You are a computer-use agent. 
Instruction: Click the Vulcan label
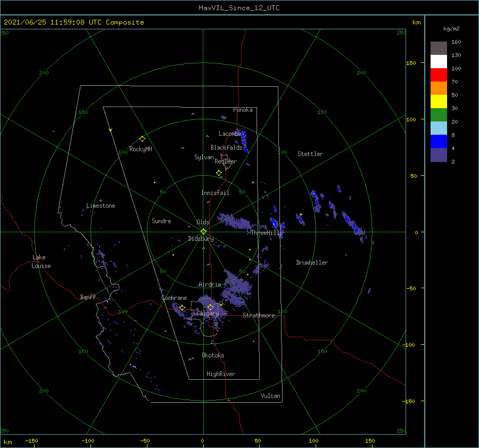click(271, 396)
